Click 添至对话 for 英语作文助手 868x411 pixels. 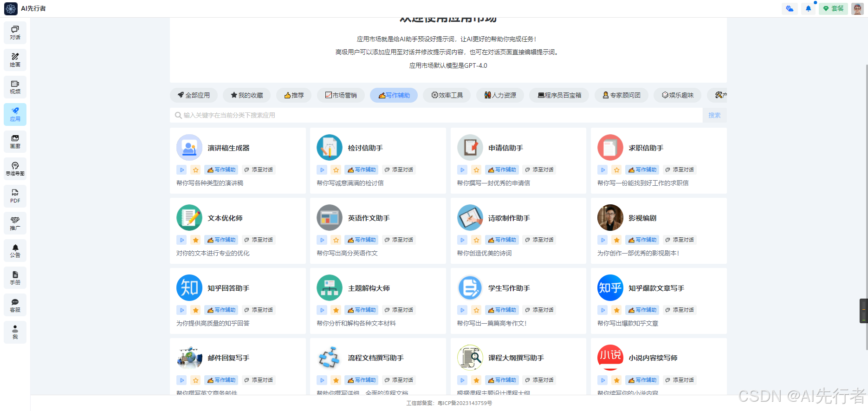tap(399, 240)
